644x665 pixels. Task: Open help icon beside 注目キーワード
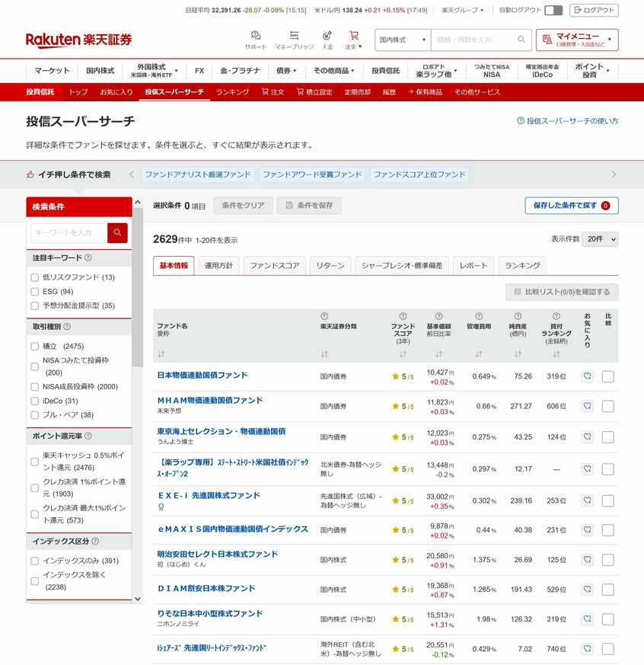[x=88, y=257]
